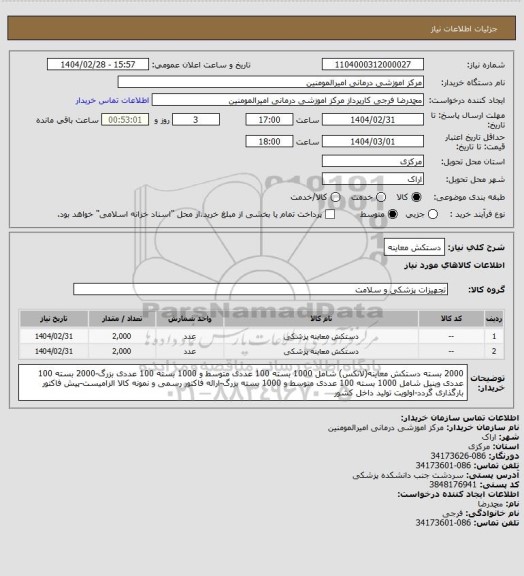Screen dimensions: 524x576
Task: Click the organization contact phone 34173601-086
Action: pos(443,465)
